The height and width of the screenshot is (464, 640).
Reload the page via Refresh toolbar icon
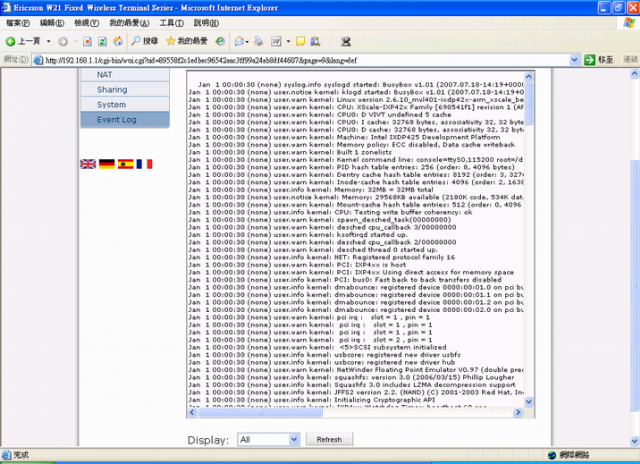pyautogui.click(x=102, y=41)
